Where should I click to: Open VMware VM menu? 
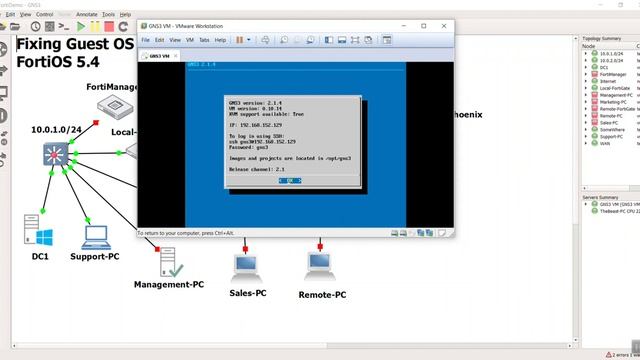pos(190,40)
